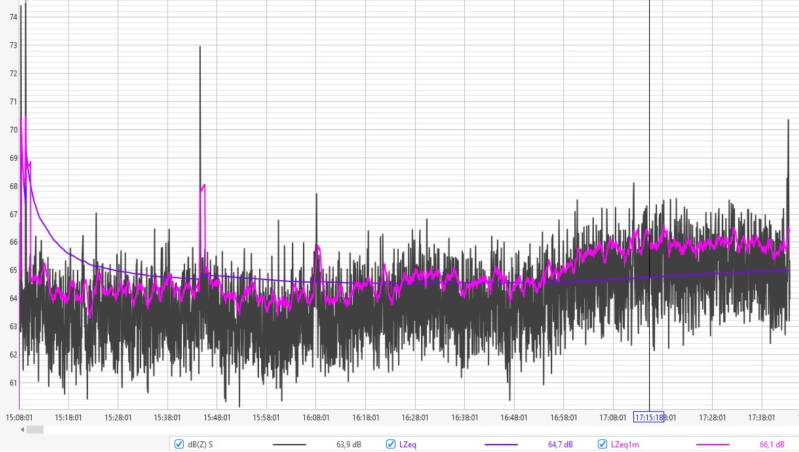Click the 15:08:01 time axis label
799x452 pixels.
(x=19, y=417)
